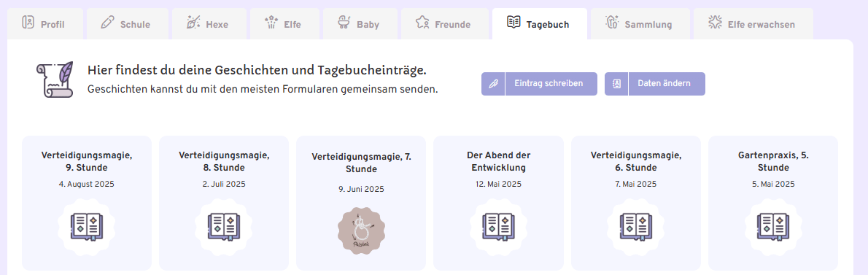Click the pen icon of Eintrag schreiben
This screenshot has height=275, width=868.
point(493,84)
